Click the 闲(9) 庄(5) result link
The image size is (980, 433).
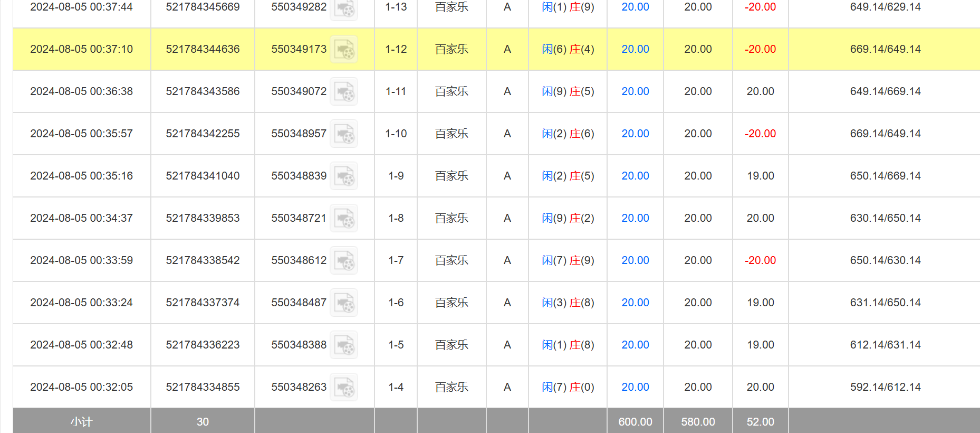(x=568, y=91)
